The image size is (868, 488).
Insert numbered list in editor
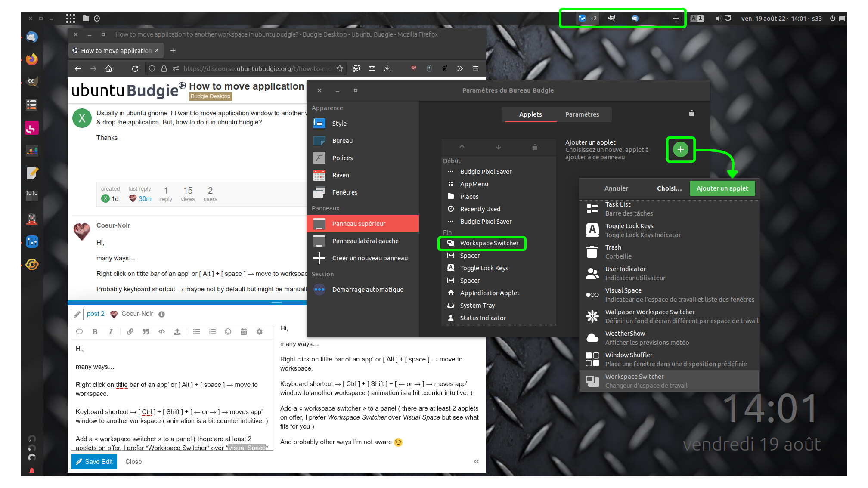pos(212,331)
